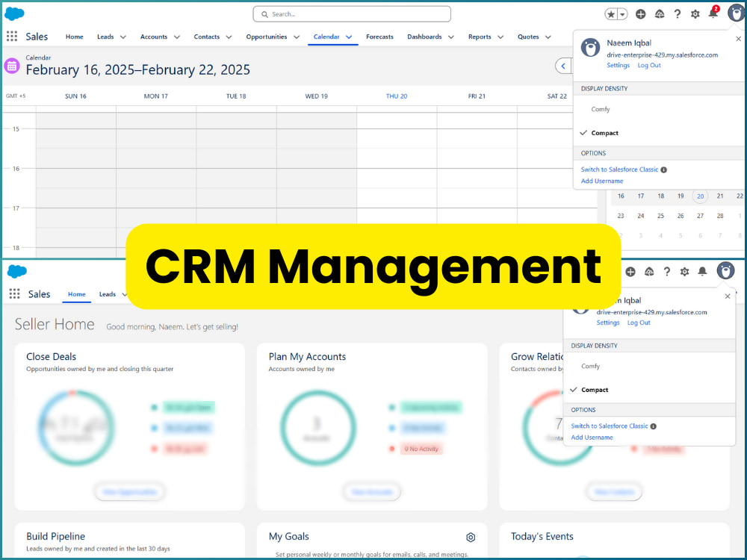Click the favorites star icon in top header
This screenshot has width=747, height=560.
[611, 14]
